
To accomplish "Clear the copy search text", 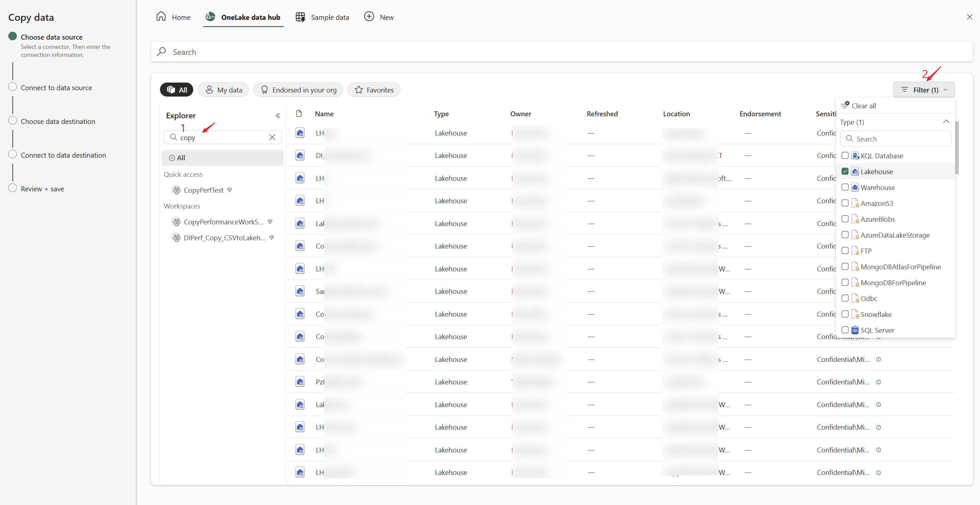I will coord(272,137).
